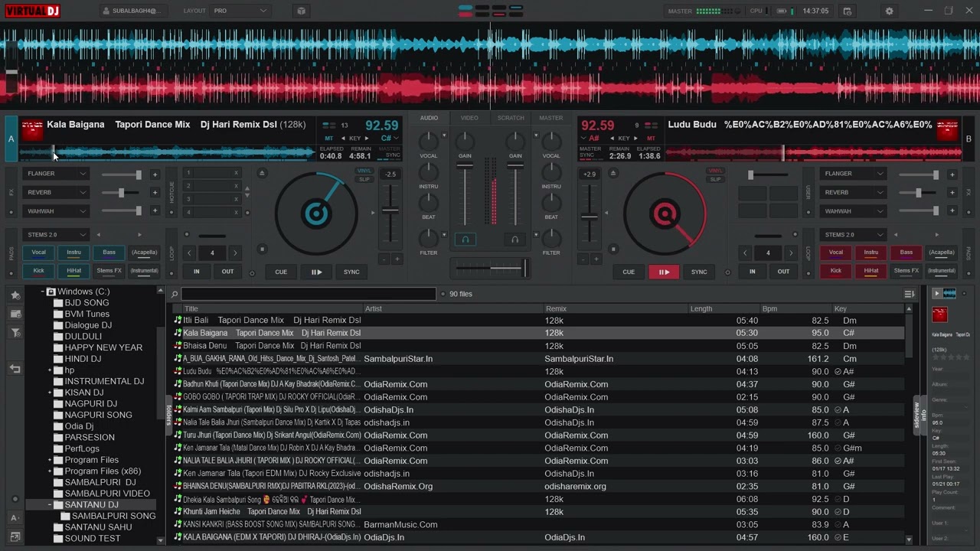Expand the KISAN DJ folder
Viewport: 980px width, 551px height.
pos(50,393)
